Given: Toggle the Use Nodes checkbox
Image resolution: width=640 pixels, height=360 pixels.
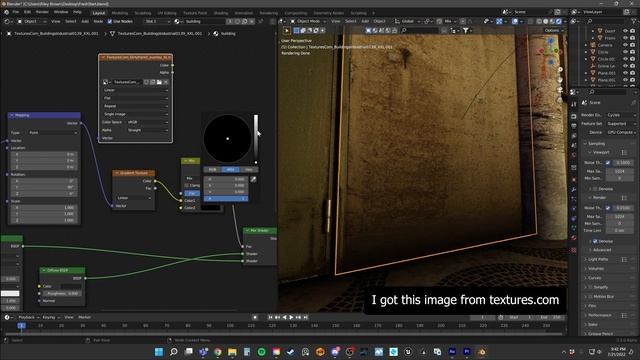Looking at the screenshot, I should (x=109, y=21).
